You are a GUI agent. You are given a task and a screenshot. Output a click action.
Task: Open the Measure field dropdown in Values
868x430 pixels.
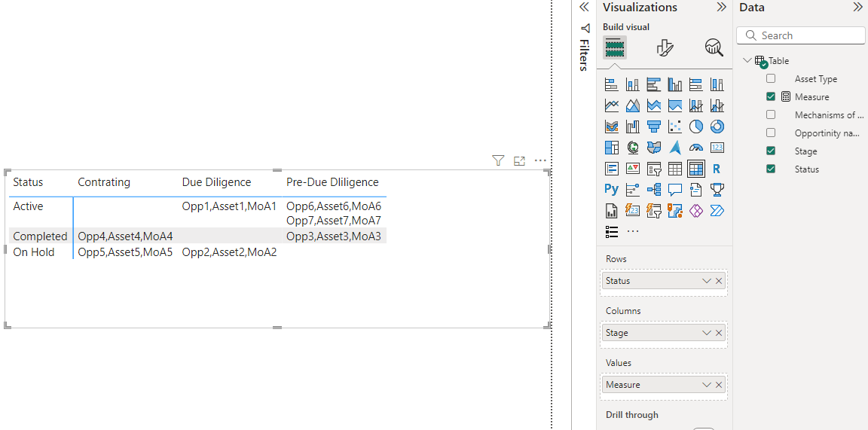tap(706, 385)
